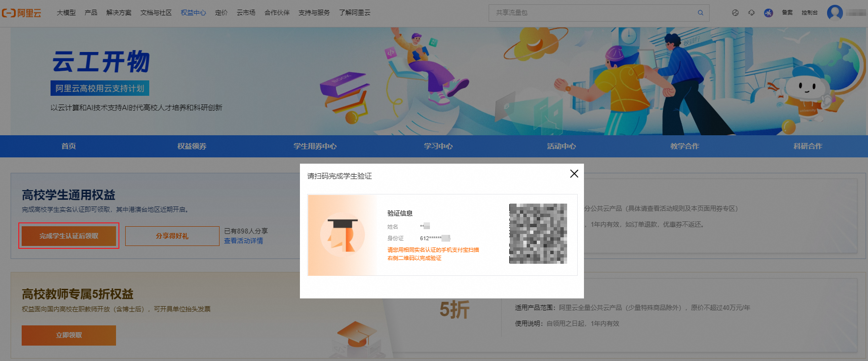Open 解决方案 in top navigation
Screen dimensions: 868x361
pyautogui.click(x=119, y=13)
